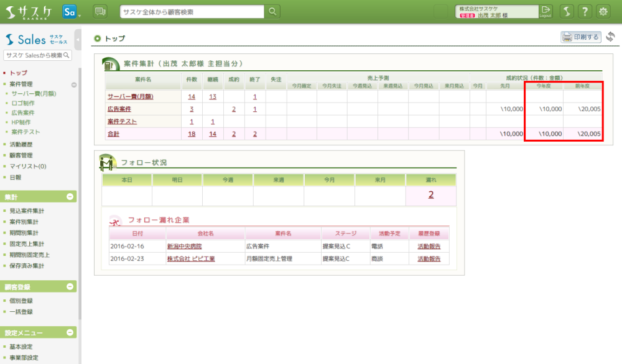Open the settings gear icon

pyautogui.click(x=603, y=11)
